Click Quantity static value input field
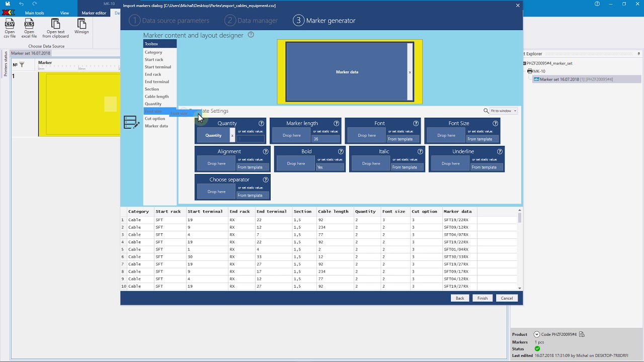Image resolution: width=644 pixels, height=362 pixels. tap(251, 139)
